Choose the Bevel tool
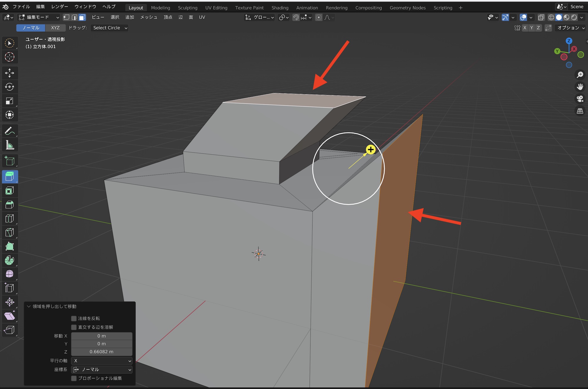This screenshot has width=588, height=389. coord(9,205)
